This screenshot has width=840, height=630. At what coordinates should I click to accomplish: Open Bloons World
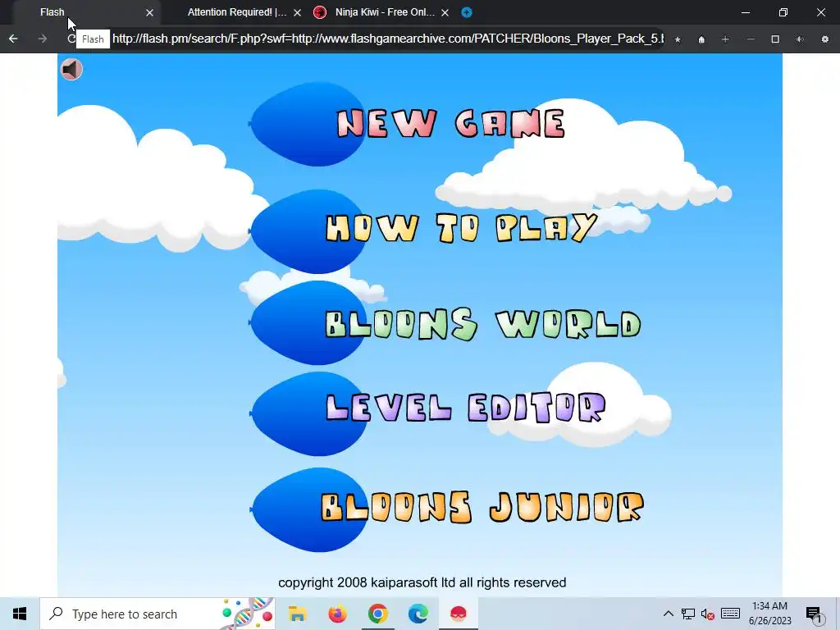tap(482, 324)
